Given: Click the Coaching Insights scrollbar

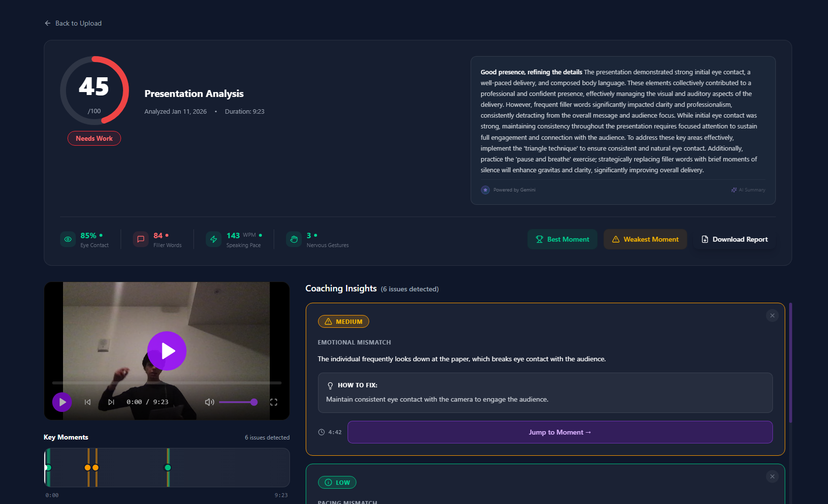Looking at the screenshot, I should [791, 363].
